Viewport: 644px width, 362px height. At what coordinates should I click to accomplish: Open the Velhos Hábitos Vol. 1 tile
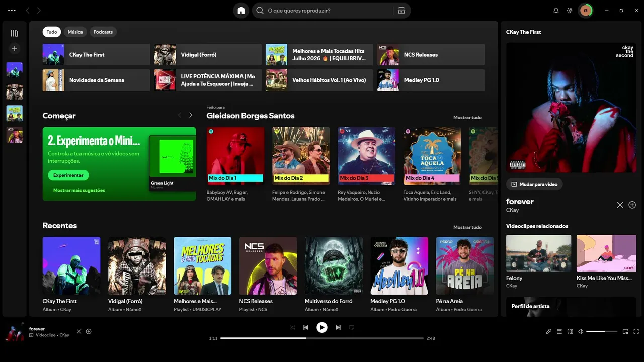point(319,80)
